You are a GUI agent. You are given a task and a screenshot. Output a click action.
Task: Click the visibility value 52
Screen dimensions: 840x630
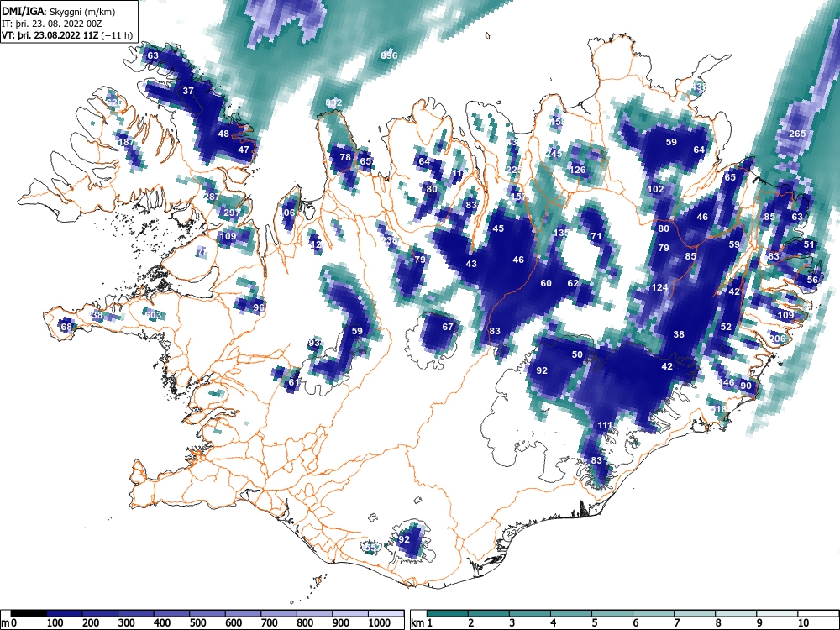click(726, 326)
